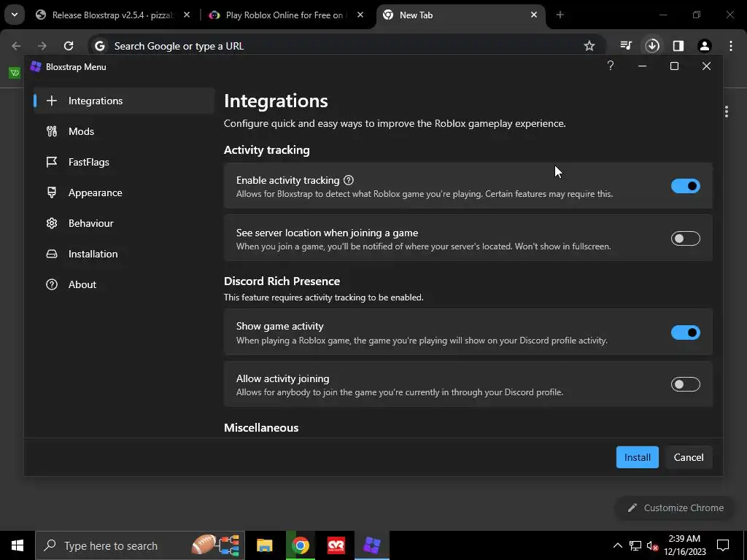The width and height of the screenshot is (747, 560).
Task: Close the Play Roblox Online tab
Action: click(x=360, y=15)
